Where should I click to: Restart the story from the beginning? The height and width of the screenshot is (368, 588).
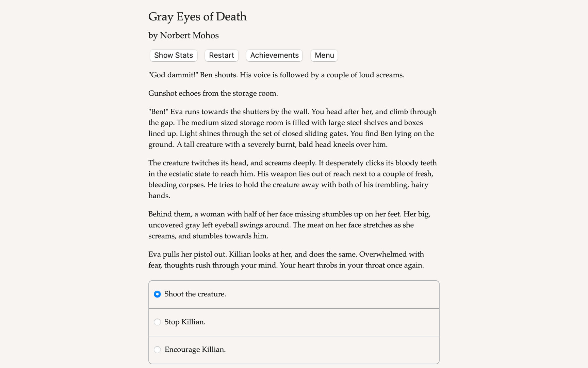coord(221,55)
